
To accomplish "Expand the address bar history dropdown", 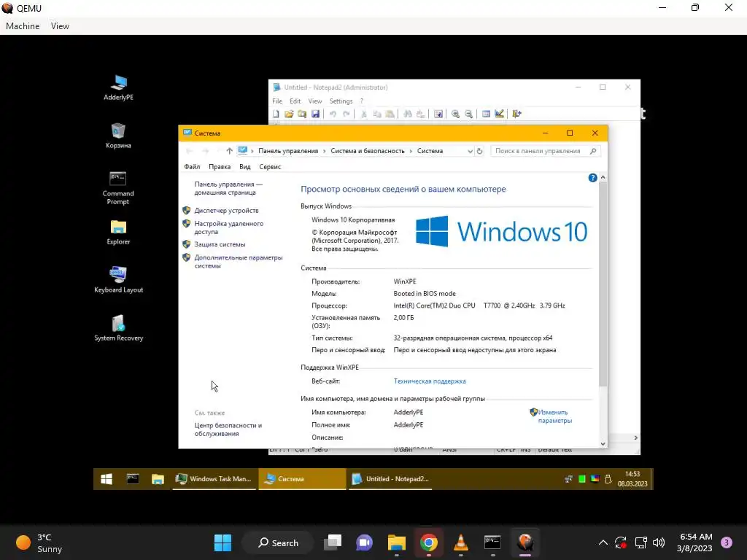I will click(x=471, y=151).
